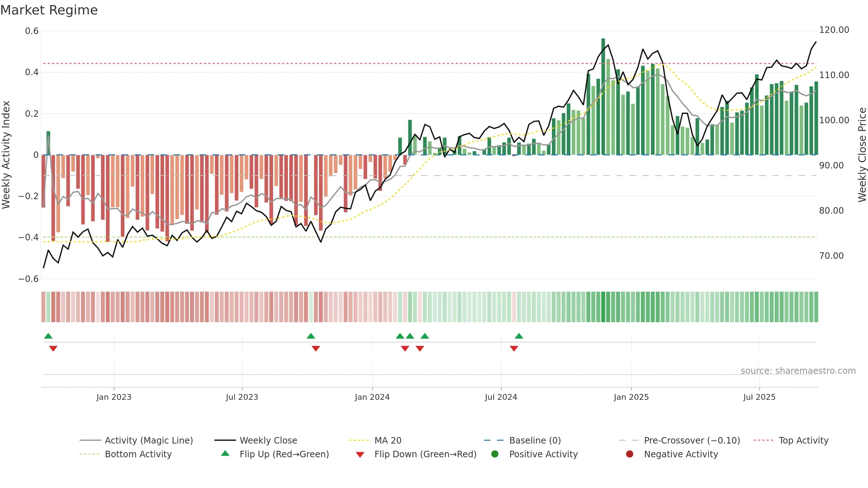Screen dimensions: 868x488
Task: Click green Flip Up triangle legend icon
Action: pos(225,453)
